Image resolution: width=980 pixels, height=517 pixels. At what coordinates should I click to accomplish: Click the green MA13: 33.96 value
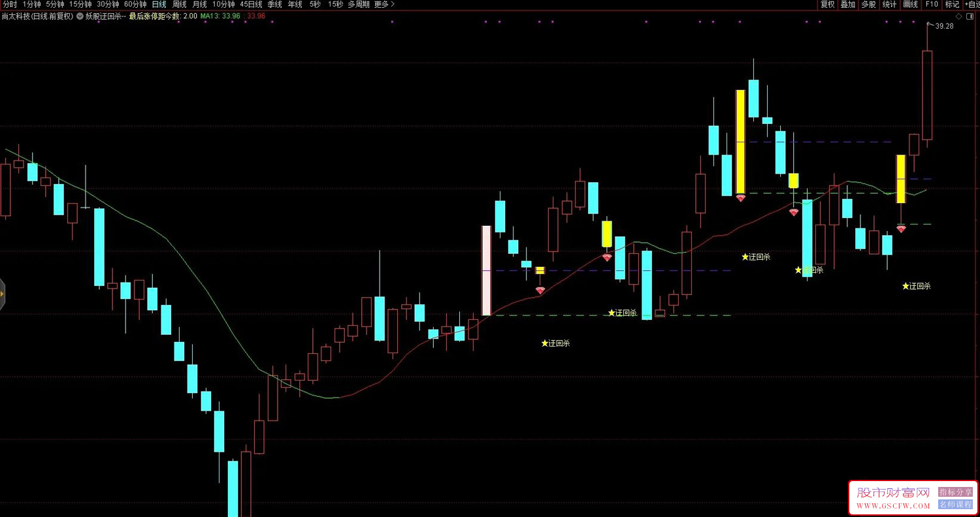click(x=220, y=16)
